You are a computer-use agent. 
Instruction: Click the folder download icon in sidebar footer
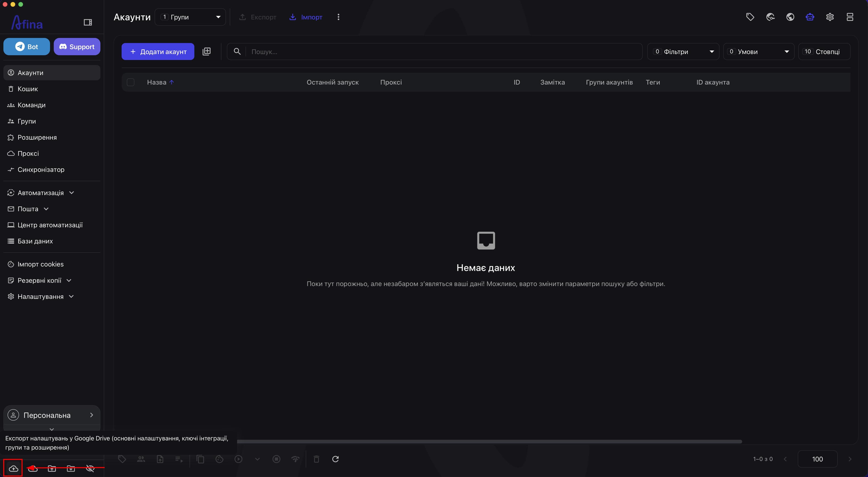71,468
